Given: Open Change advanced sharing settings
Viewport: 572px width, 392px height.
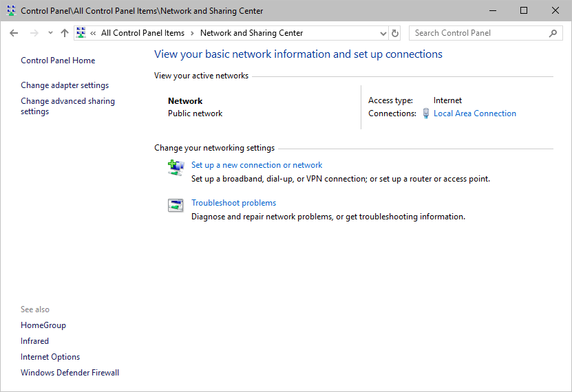Looking at the screenshot, I should coord(67,106).
